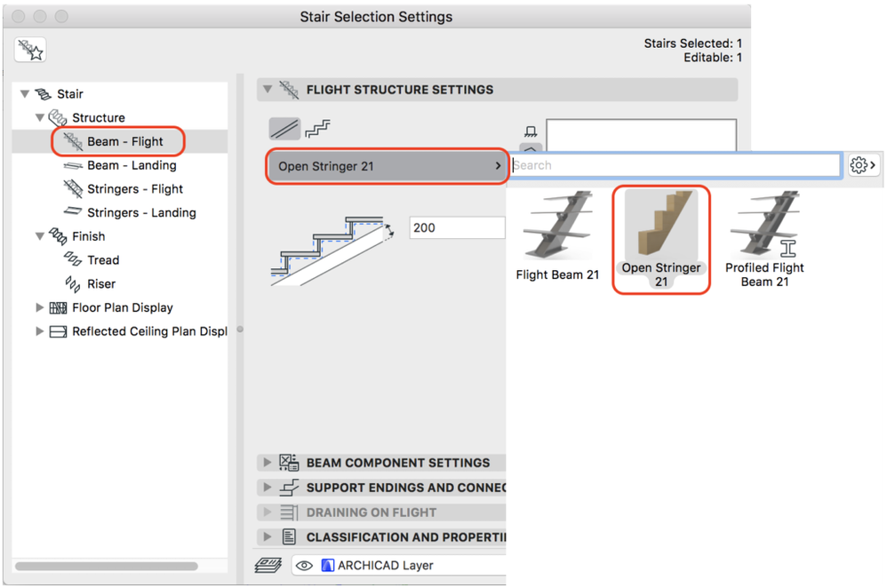Click the favorites star icon at top left
This screenshot has height=588, width=887.
click(x=31, y=50)
